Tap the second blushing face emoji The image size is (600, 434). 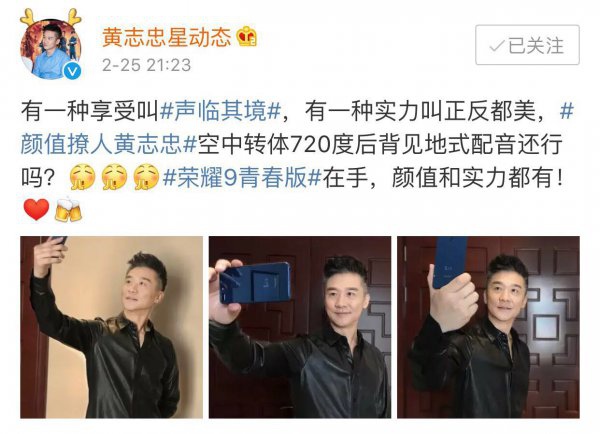point(114,177)
